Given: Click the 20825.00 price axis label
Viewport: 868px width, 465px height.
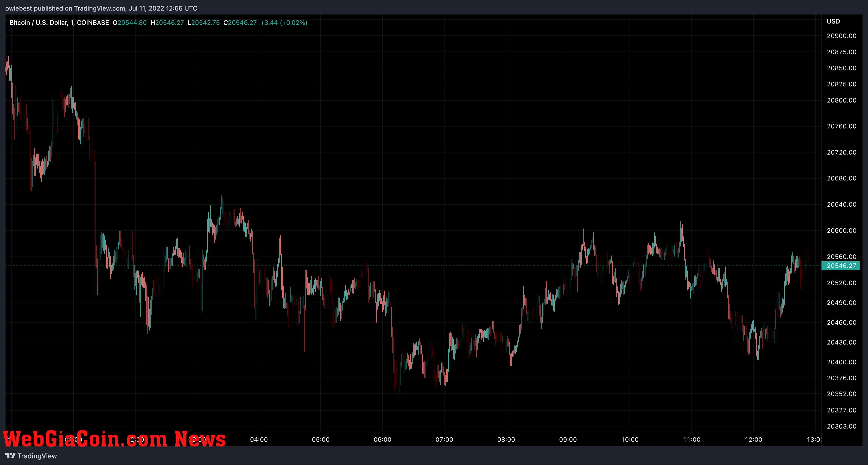Looking at the screenshot, I should tap(841, 84).
